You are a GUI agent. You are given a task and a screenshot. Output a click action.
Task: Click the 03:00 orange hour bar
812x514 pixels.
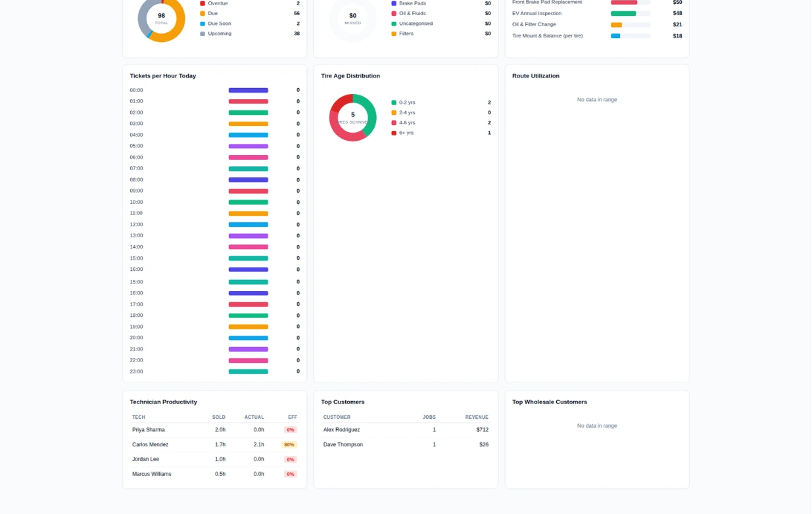(x=249, y=124)
